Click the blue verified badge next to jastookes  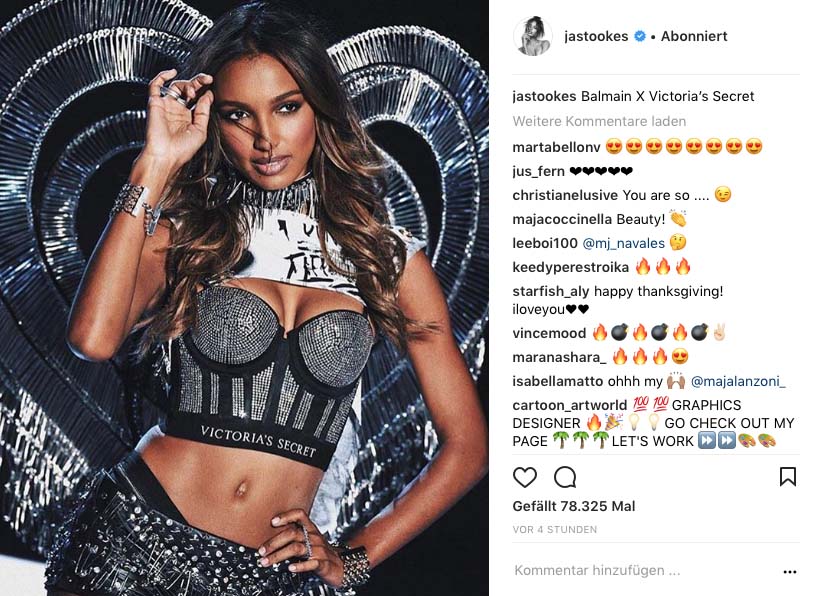tap(640, 36)
